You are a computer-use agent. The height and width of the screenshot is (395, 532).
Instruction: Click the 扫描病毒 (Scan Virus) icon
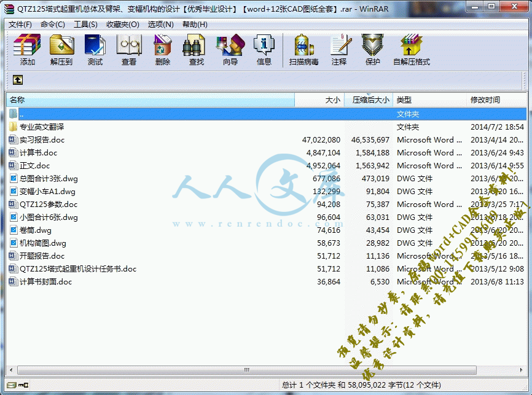tap(303, 44)
